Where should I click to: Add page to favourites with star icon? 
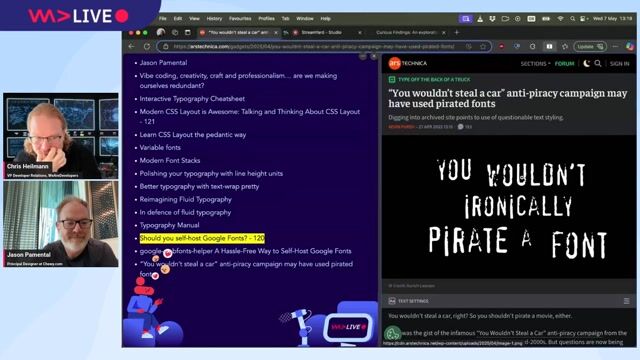(483, 47)
